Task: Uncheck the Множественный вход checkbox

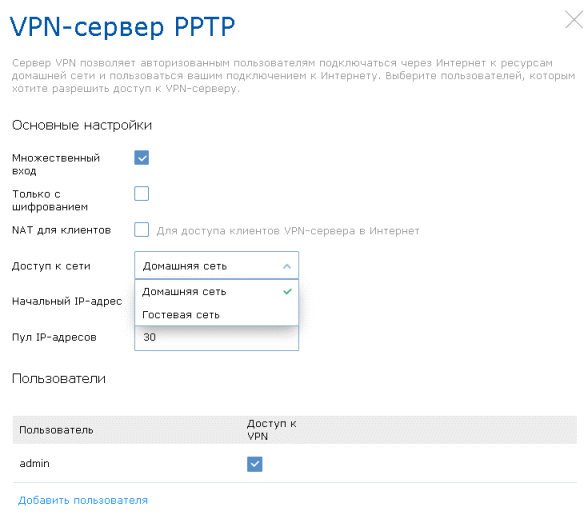Action: (141, 158)
